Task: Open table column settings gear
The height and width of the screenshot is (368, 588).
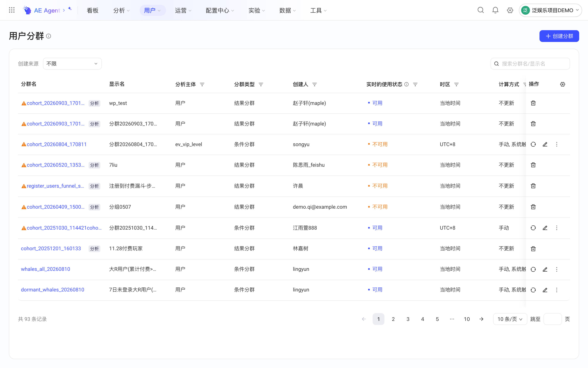Action: [562, 84]
